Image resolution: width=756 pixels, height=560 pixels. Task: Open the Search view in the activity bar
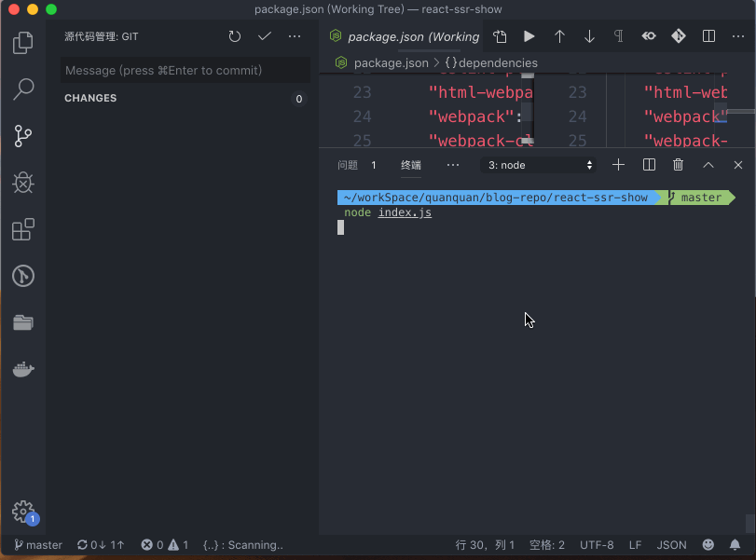[x=22, y=89]
